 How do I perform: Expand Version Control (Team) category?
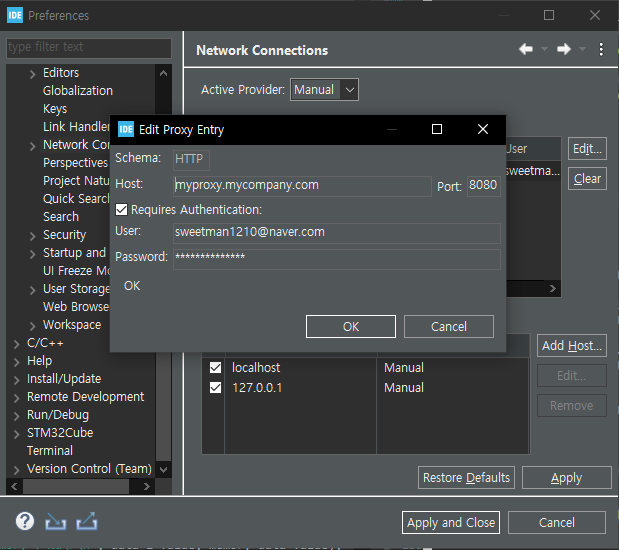click(17, 470)
